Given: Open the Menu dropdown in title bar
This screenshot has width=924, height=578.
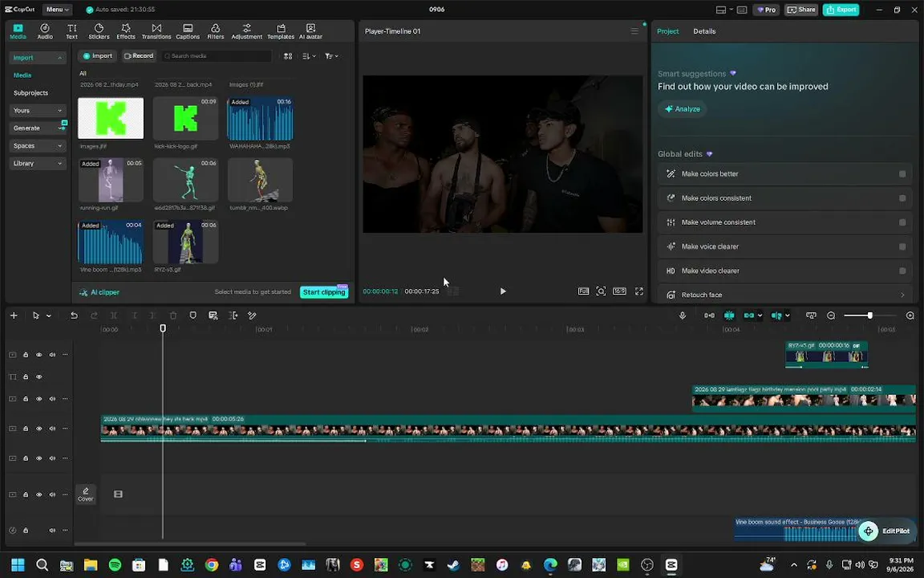Looking at the screenshot, I should pyautogui.click(x=57, y=10).
